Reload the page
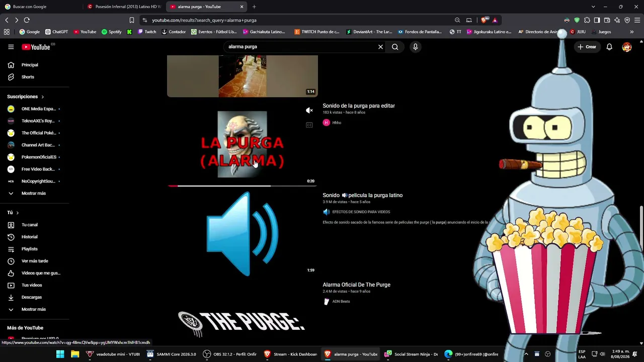 pyautogui.click(x=27, y=20)
